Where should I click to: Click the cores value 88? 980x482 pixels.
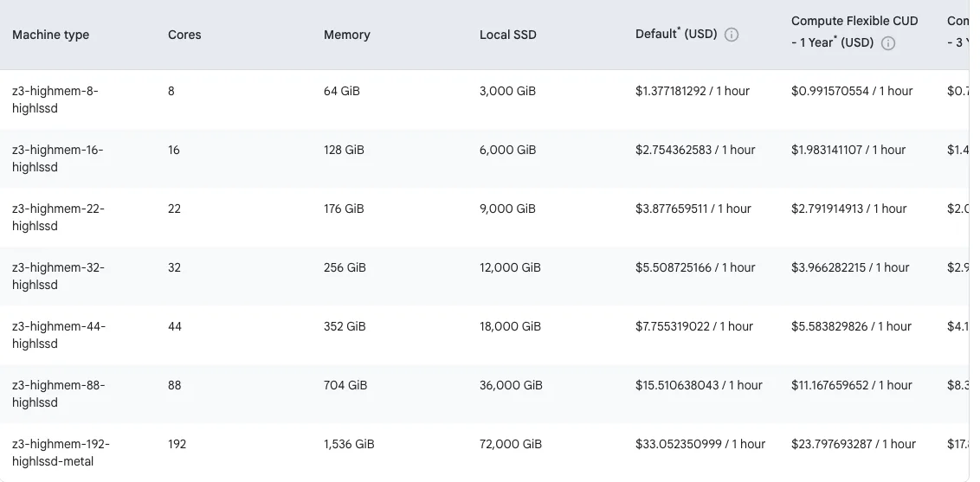click(x=174, y=384)
